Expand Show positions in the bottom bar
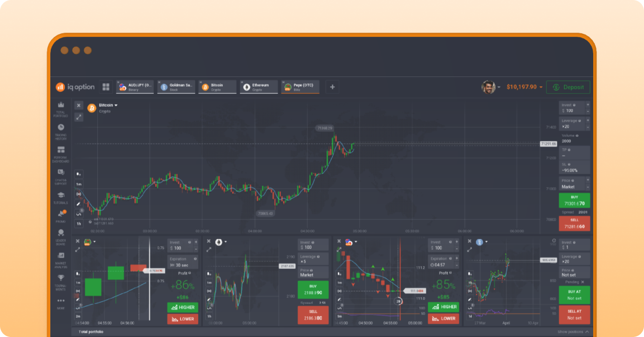Viewport: 644px width, 337px height. 573,332
